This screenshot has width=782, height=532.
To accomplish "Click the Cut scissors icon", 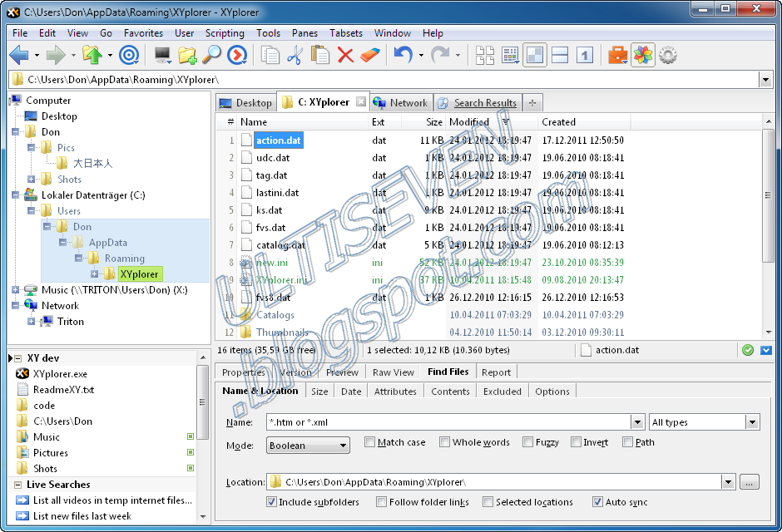I will tap(294, 55).
